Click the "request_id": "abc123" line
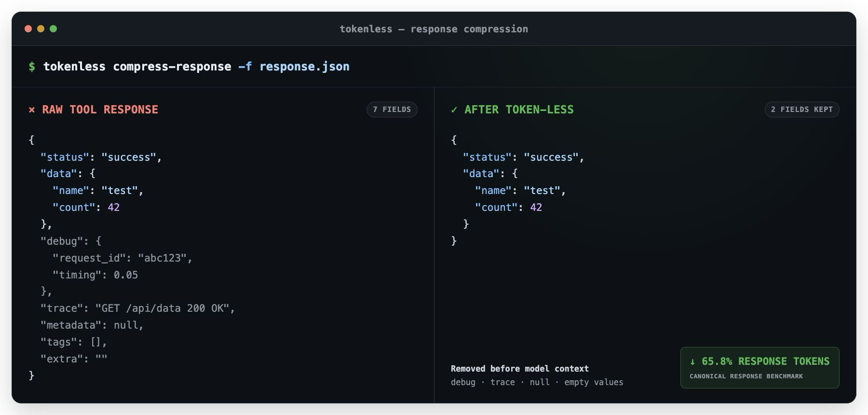 (x=122, y=258)
